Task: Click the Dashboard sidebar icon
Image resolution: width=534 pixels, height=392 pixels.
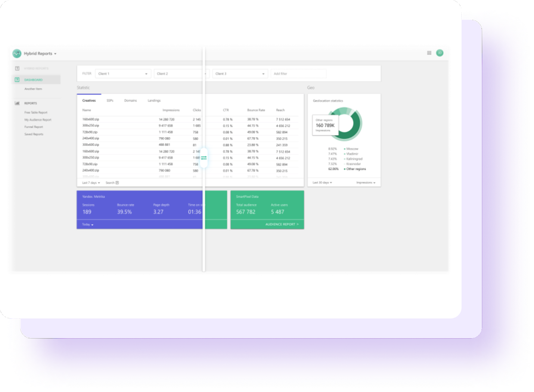Action: pos(17,80)
